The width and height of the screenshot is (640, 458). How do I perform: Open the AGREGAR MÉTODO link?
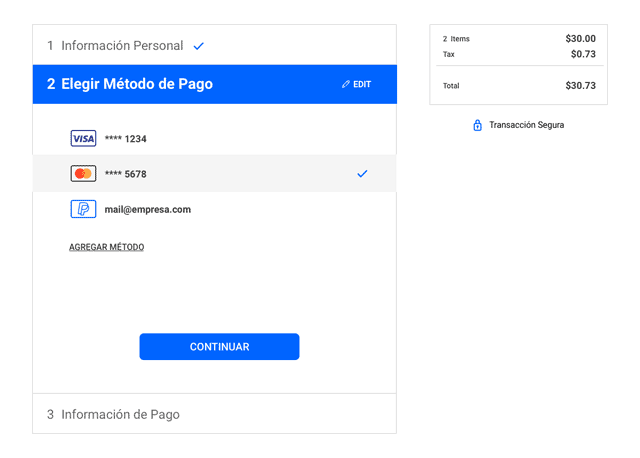[106, 247]
